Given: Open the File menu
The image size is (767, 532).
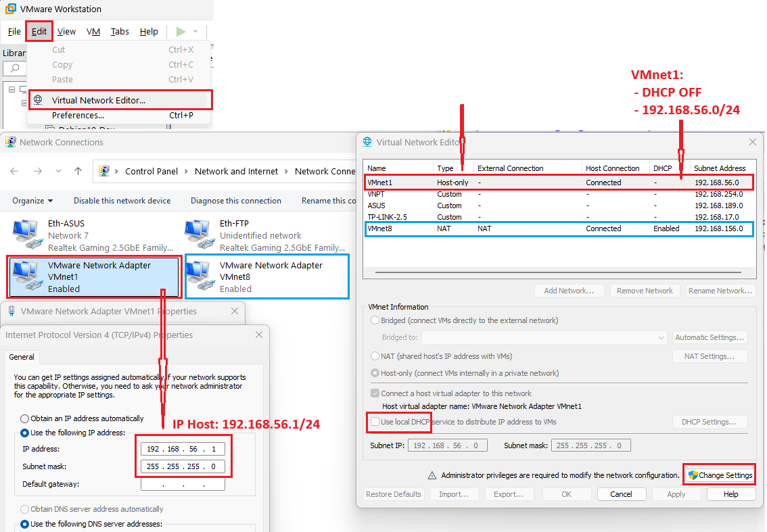Looking at the screenshot, I should coord(14,31).
